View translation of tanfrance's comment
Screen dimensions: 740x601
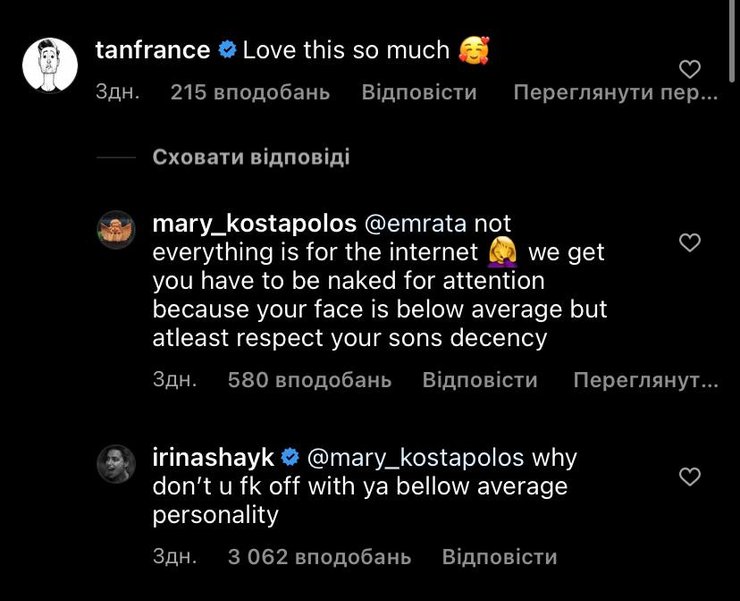[615, 93]
